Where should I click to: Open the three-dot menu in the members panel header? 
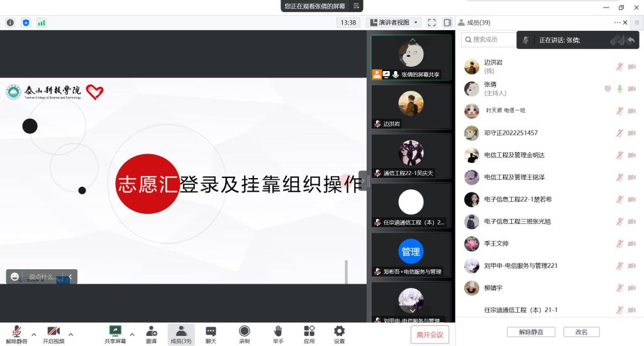[617, 23]
